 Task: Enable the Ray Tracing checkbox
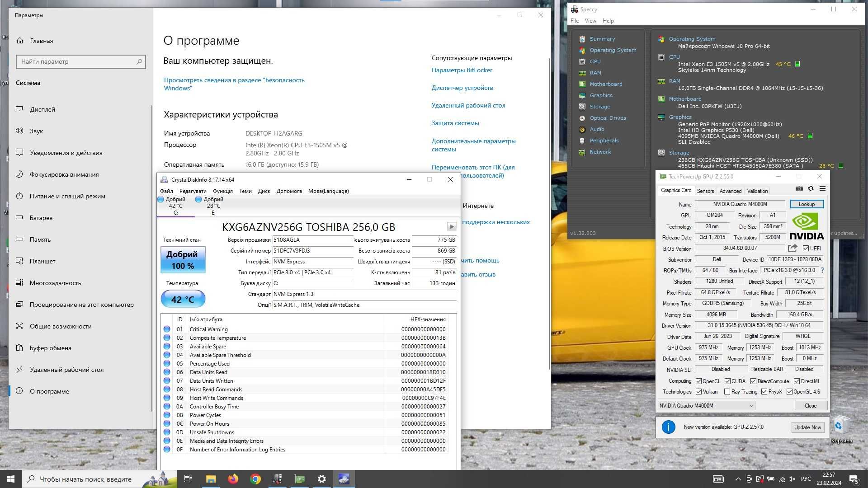click(x=727, y=392)
